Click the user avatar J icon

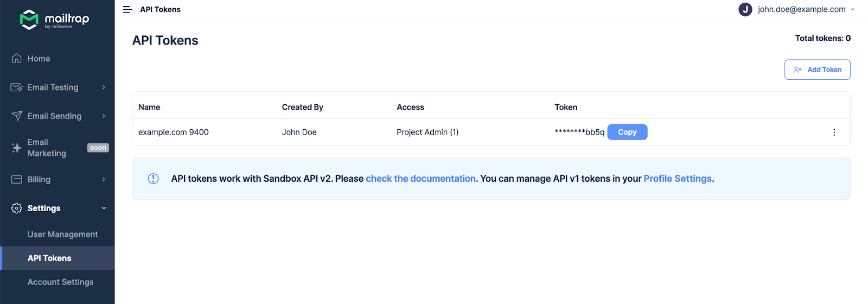pyautogui.click(x=745, y=9)
